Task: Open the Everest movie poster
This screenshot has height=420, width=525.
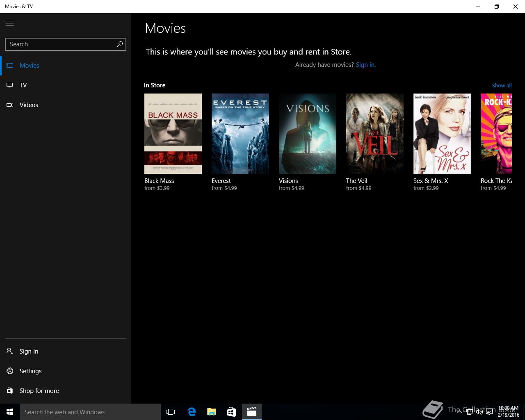Action: (240, 134)
